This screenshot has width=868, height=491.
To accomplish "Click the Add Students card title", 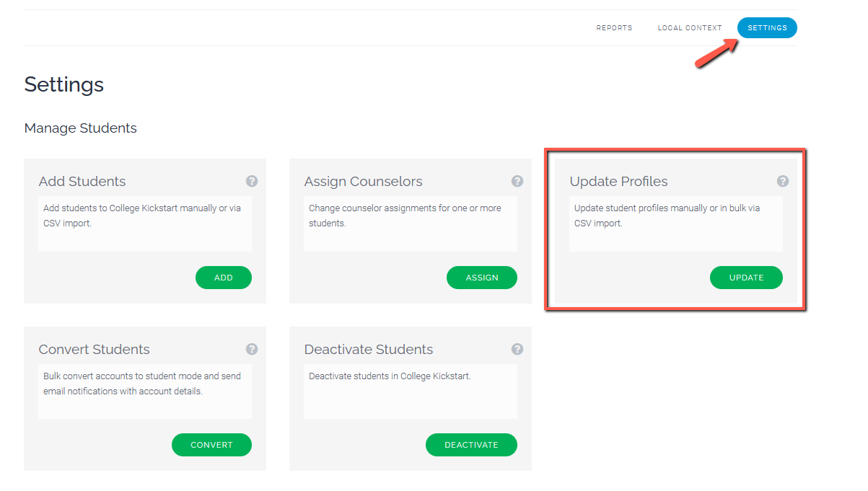I will [82, 182].
